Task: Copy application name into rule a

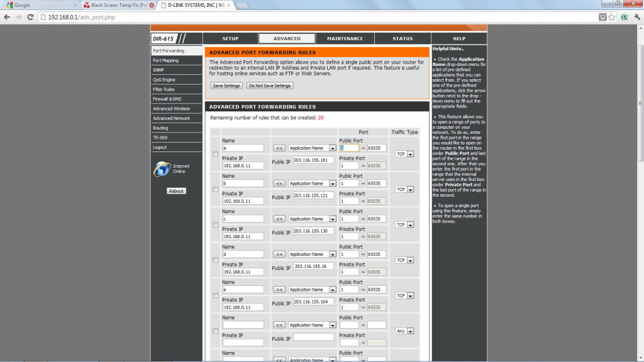Action: tap(279, 148)
